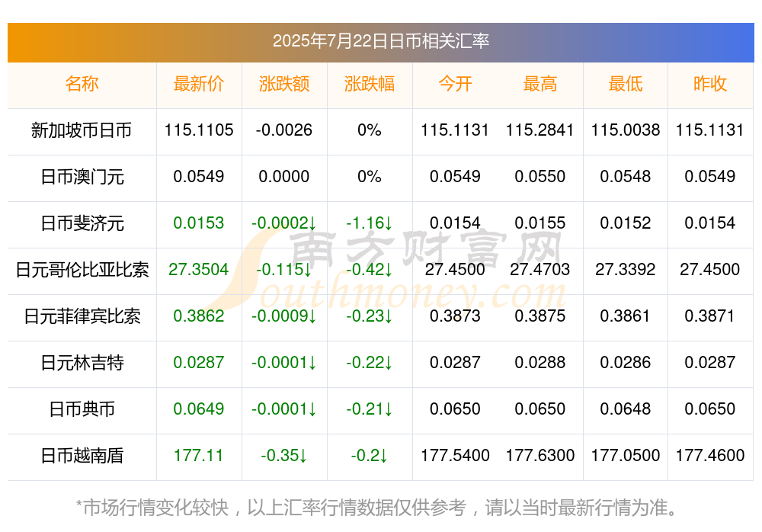Select low value 0.0648
This screenshot has width=762, height=532.
tap(626, 409)
